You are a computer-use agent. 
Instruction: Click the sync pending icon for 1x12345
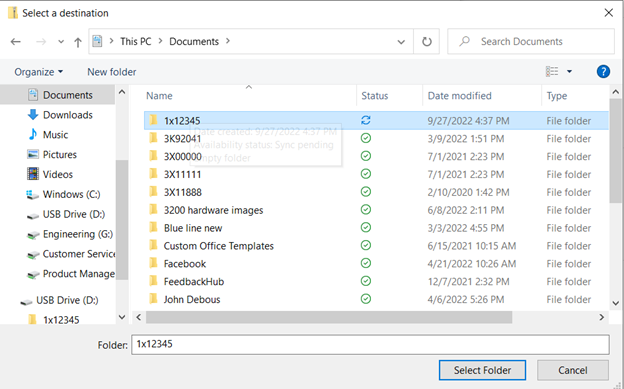tap(366, 120)
